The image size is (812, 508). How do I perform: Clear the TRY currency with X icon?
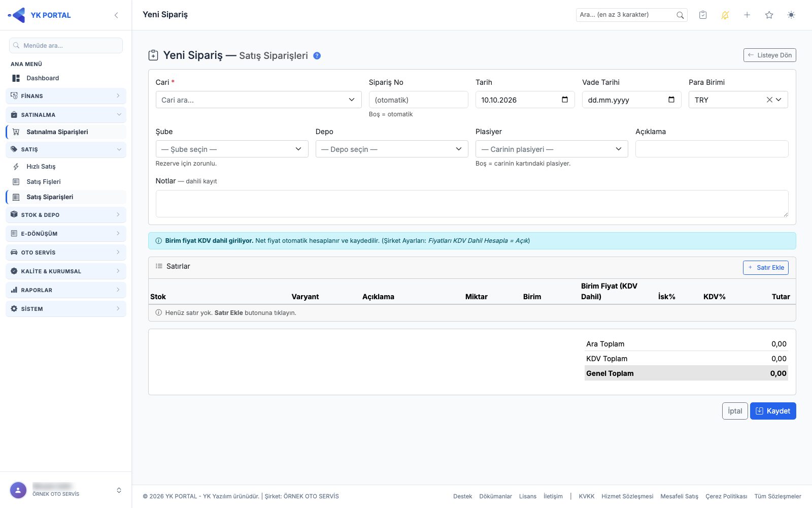pyautogui.click(x=769, y=100)
